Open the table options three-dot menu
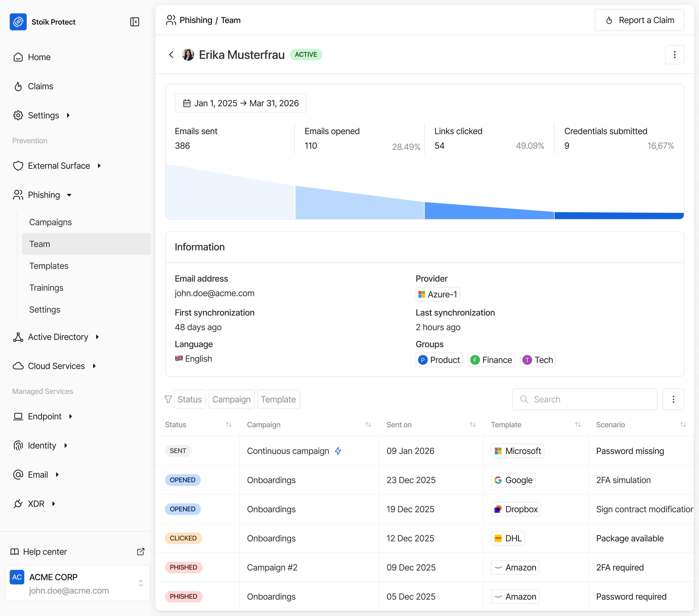This screenshot has width=699, height=616. coord(673,399)
